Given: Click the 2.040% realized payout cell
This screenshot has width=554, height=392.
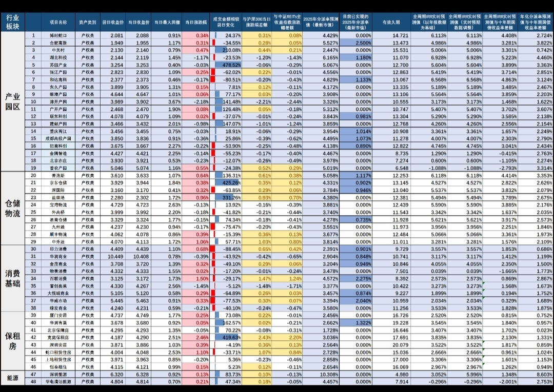Looking at the screenshot, I should [356, 301].
